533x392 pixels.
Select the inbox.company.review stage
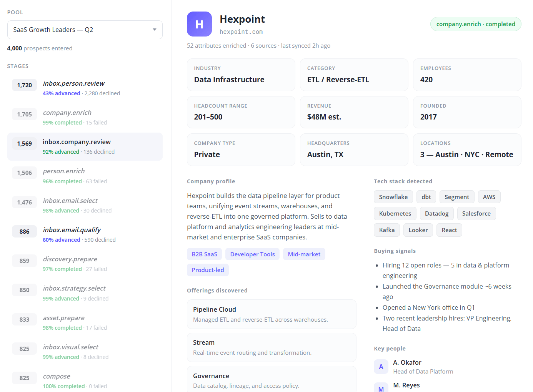click(85, 146)
